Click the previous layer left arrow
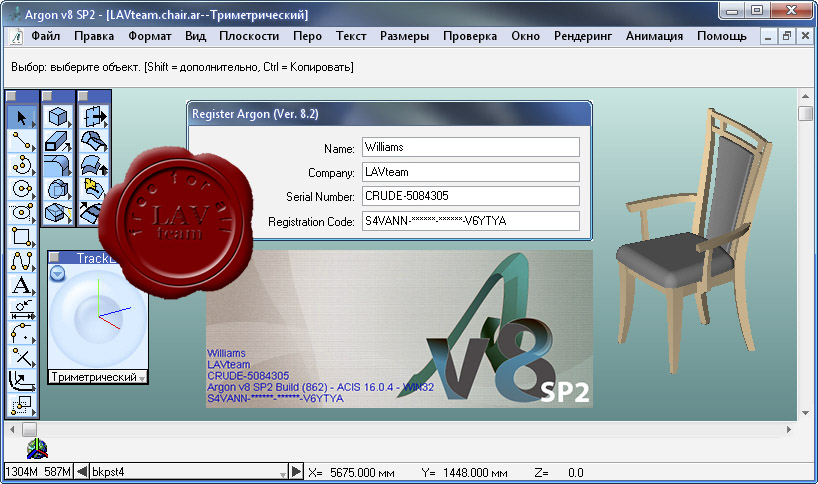This screenshot has height=484, width=818. [x=82, y=472]
